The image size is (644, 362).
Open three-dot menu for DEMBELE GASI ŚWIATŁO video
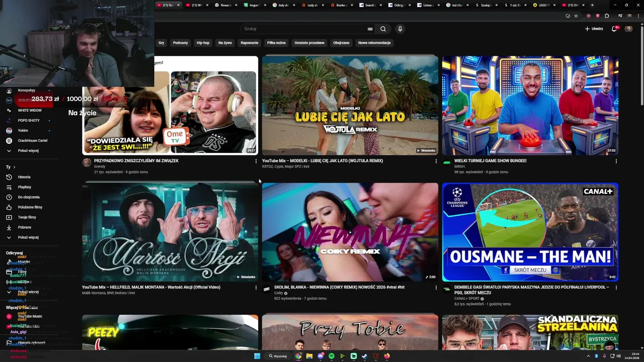pos(616,288)
